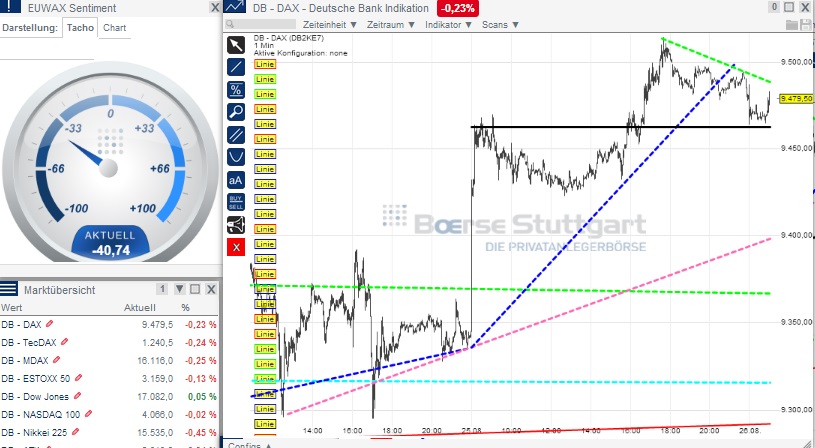815x448 pixels.
Task: Edit DB - Nikkei 225 pencil icon
Action: [x=75, y=431]
